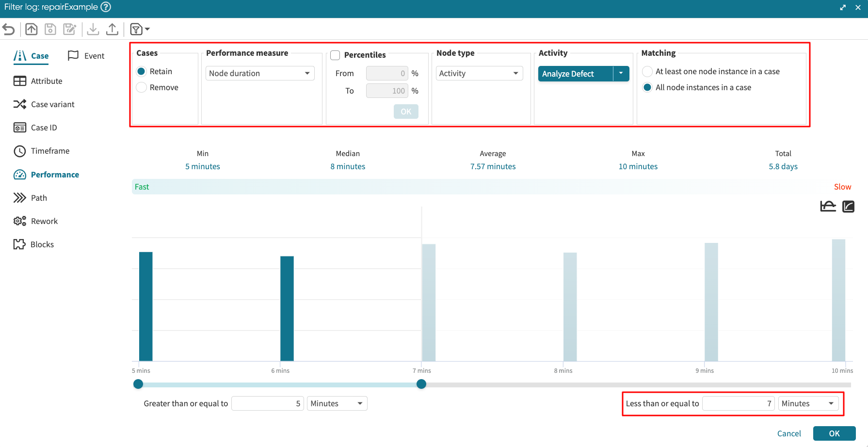The width and height of the screenshot is (868, 447).
Task: Open the Performance measure dropdown
Action: [x=260, y=73]
